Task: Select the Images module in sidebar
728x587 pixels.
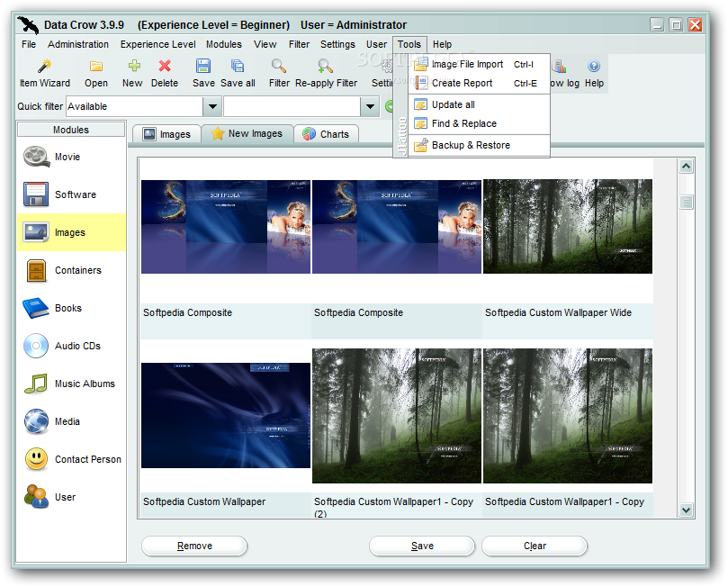Action: point(71,232)
